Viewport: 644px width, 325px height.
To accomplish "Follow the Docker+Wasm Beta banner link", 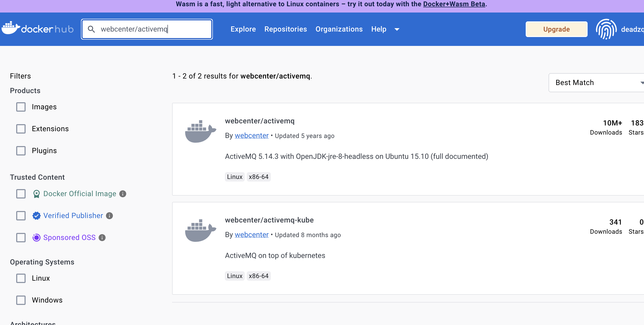I will coord(454,4).
